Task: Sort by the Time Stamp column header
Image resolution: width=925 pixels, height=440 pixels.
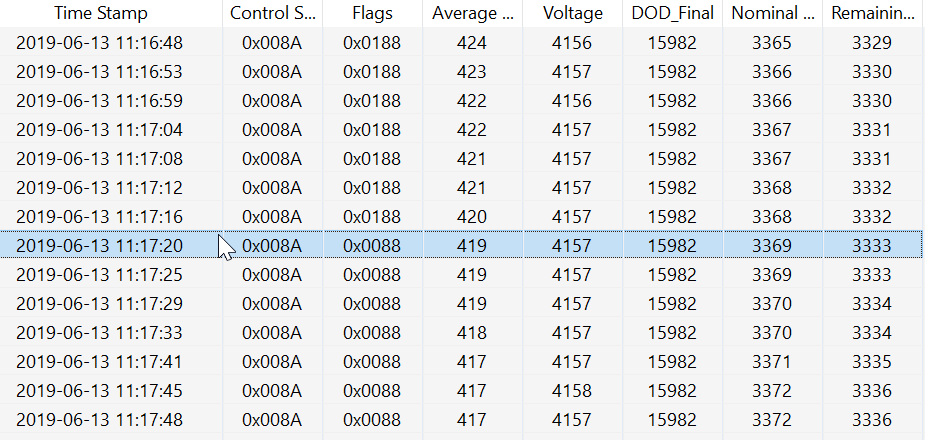Action: [x=100, y=13]
